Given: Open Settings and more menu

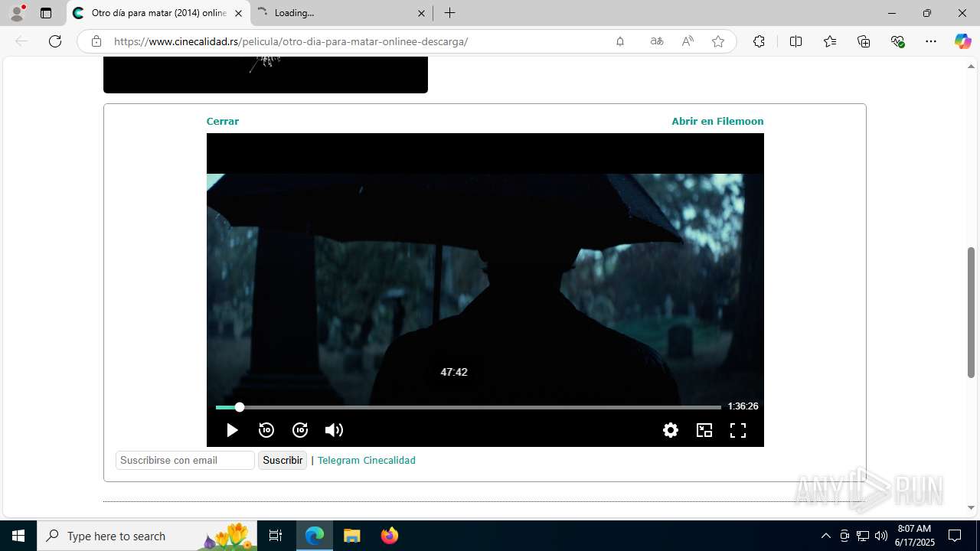Looking at the screenshot, I should (931, 41).
